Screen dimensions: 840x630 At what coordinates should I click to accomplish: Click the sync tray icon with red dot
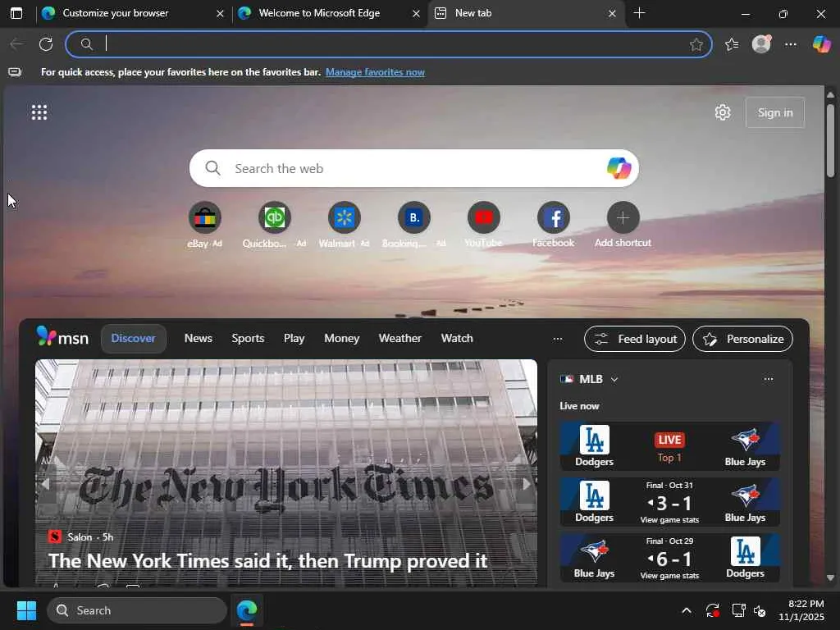pos(713,610)
